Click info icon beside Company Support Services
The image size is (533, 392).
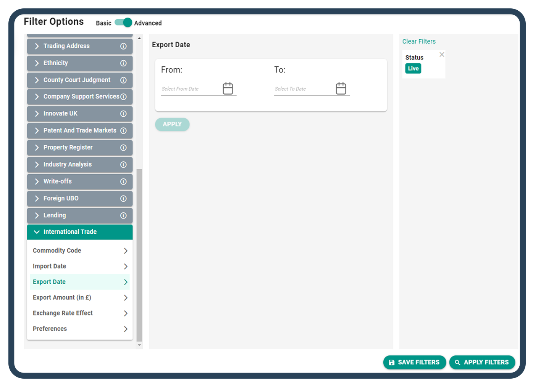(x=123, y=97)
